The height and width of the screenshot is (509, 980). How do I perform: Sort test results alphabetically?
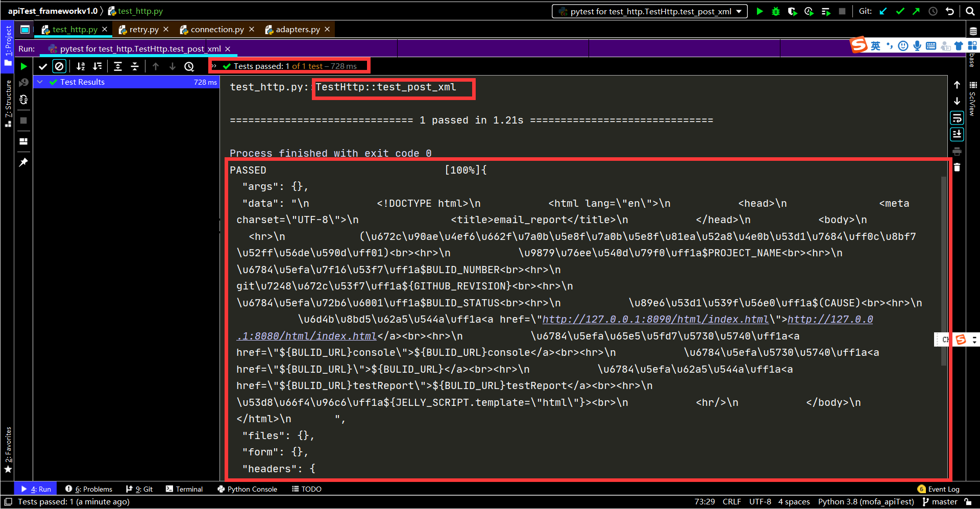[81, 66]
